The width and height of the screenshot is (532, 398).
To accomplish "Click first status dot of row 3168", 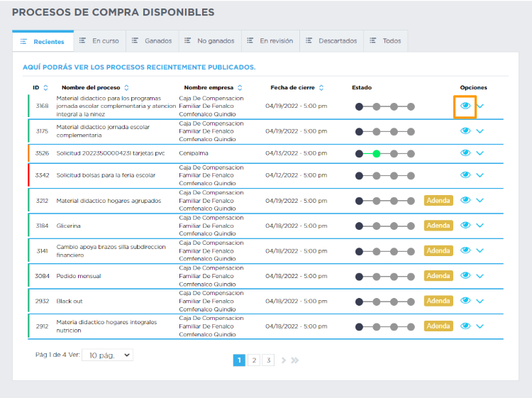I will tap(359, 106).
